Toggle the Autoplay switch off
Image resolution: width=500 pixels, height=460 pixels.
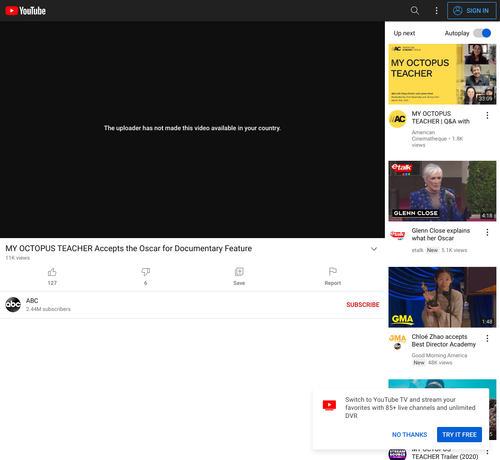click(482, 33)
